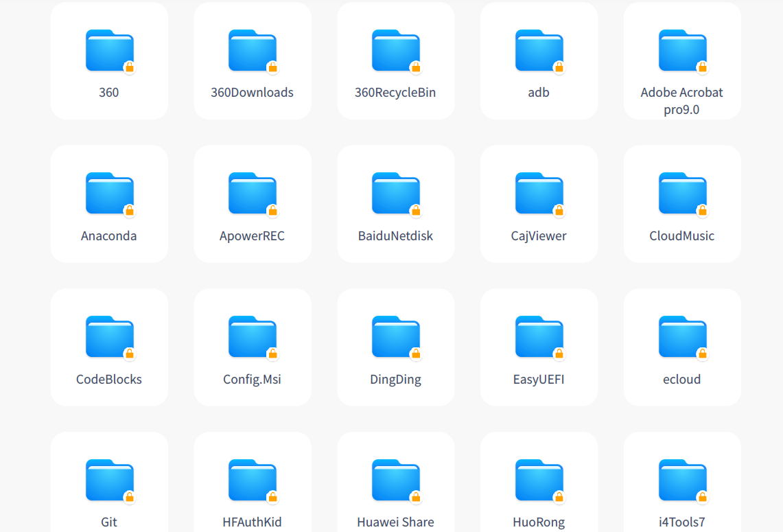This screenshot has height=532, width=783.
Task: Open the Config.Msi folder icon
Action: pyautogui.click(x=253, y=338)
